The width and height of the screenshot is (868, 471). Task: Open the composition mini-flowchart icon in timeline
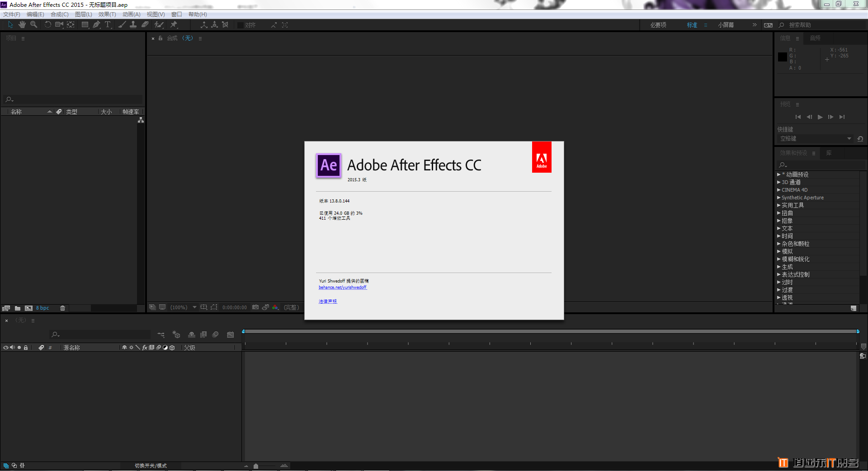point(161,334)
